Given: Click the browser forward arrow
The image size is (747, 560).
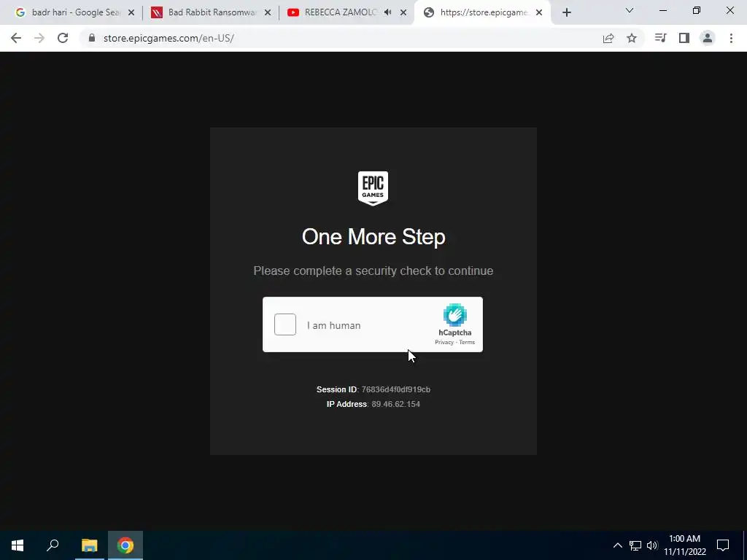Looking at the screenshot, I should coord(39,38).
